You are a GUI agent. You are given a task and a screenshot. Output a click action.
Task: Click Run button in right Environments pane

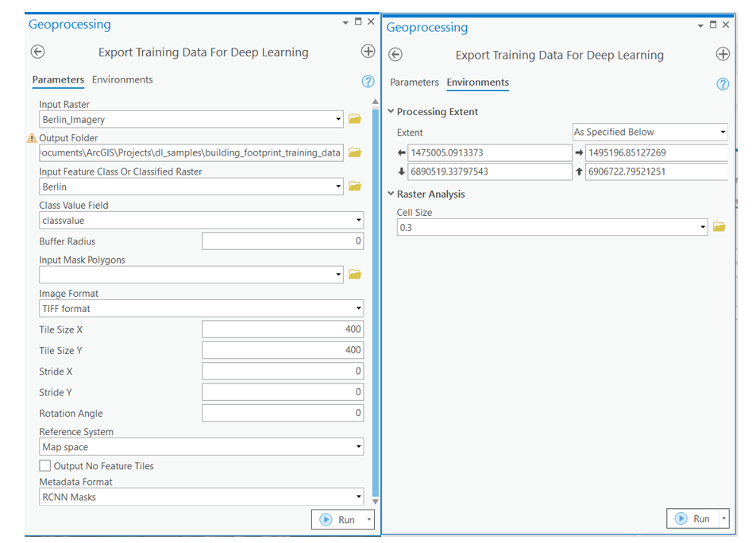(693, 518)
